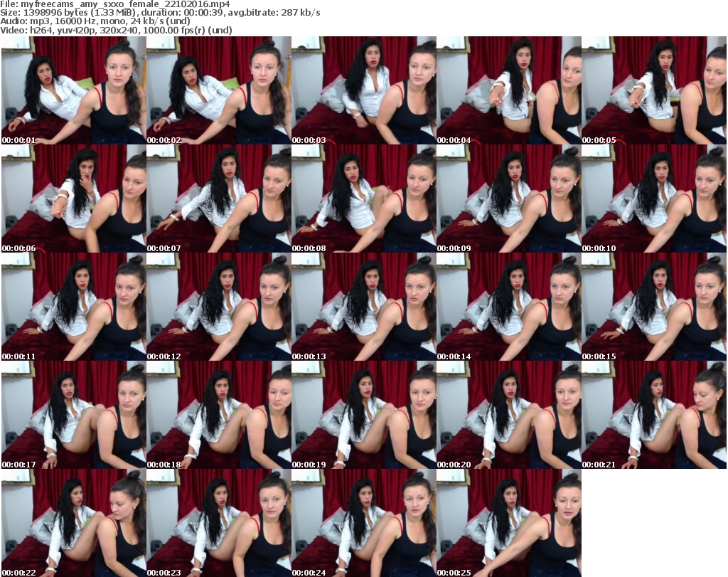The width and height of the screenshot is (728, 577).
Task: Select the thumbnail stamped 00:00:19
Action: click(x=363, y=415)
